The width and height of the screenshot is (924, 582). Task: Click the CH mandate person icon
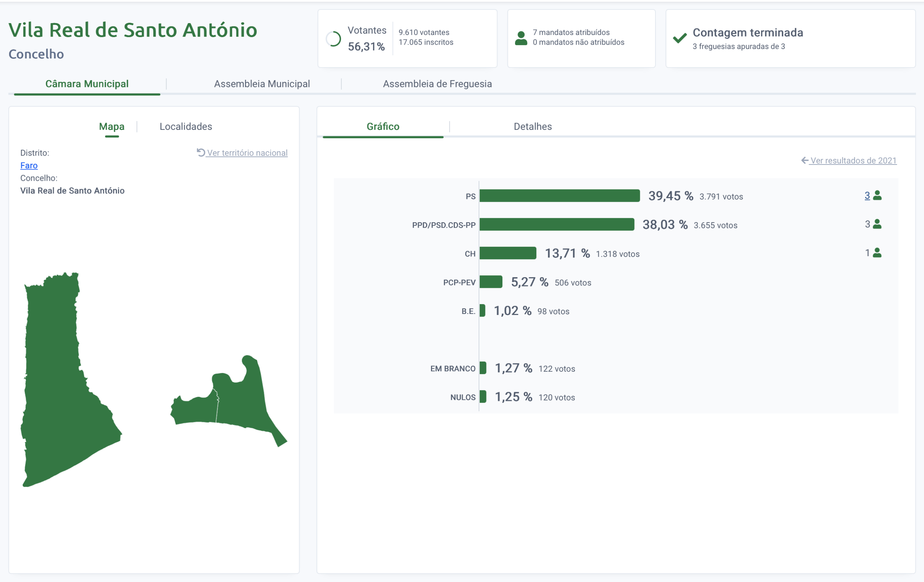pyautogui.click(x=877, y=253)
